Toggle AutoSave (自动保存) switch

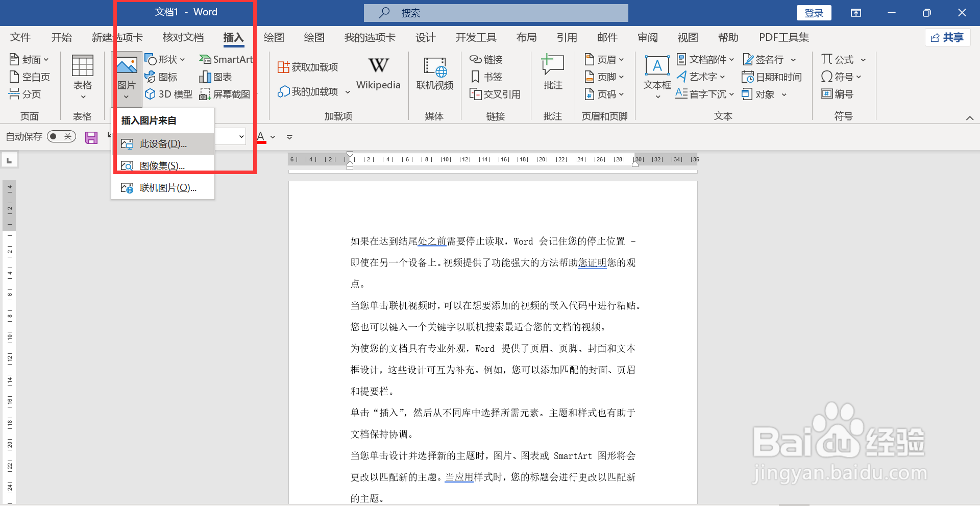pos(61,137)
